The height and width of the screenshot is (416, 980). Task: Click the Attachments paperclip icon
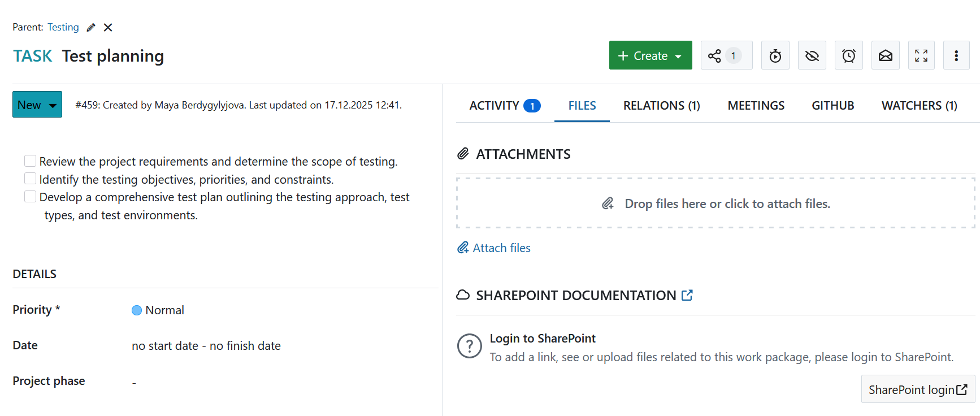[x=463, y=154]
